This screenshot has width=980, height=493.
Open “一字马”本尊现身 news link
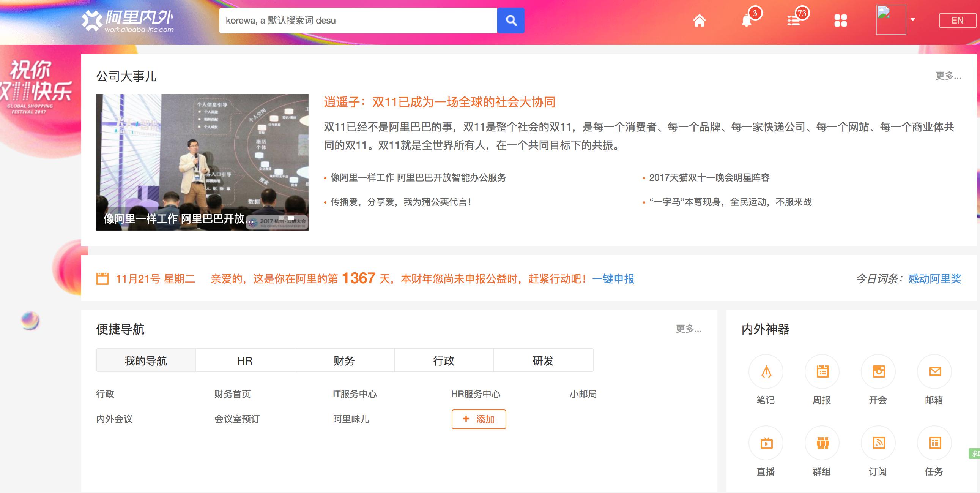[730, 202]
